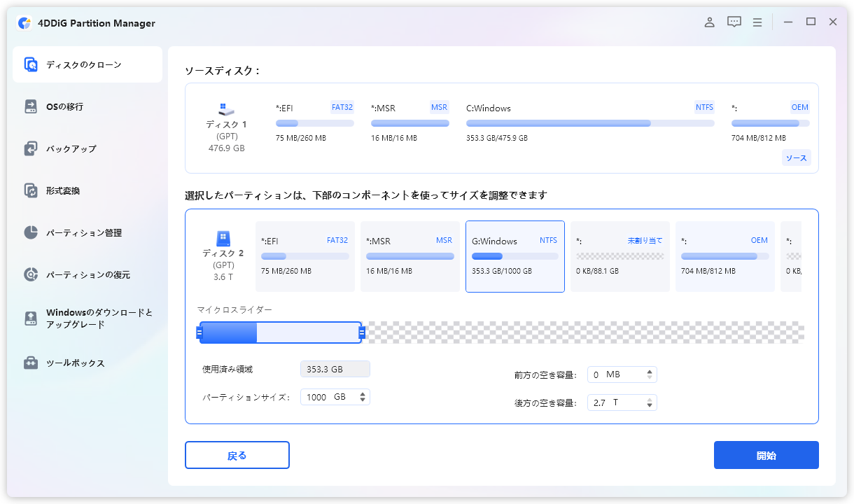Open the user account icon
Screen dimensions: 854x504
(709, 22)
